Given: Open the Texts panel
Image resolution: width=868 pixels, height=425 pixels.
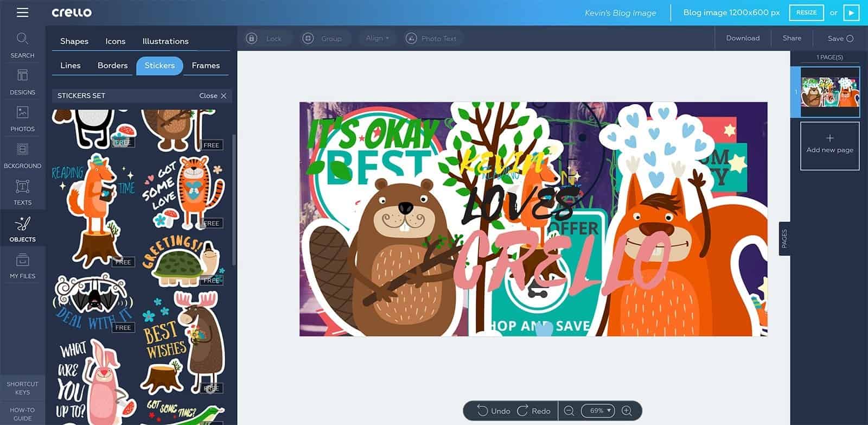Looking at the screenshot, I should click(22, 193).
